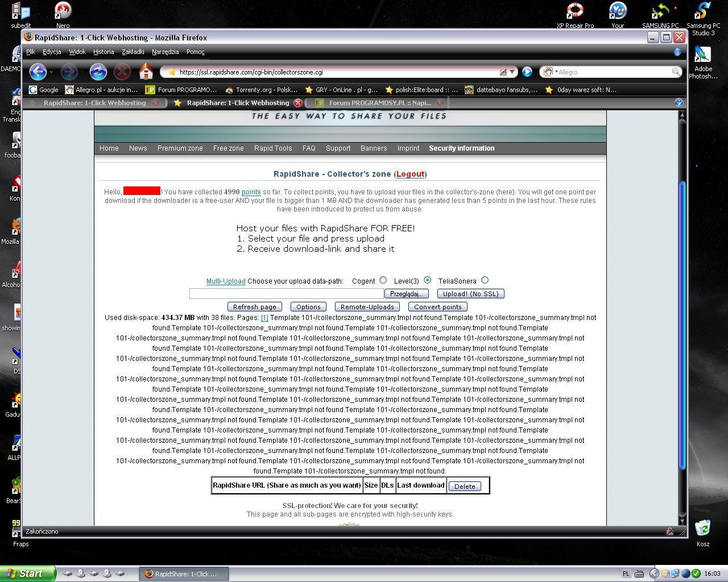The width and height of the screenshot is (728, 582).
Task: Open the Adobe Photoshop desktop shortcut
Action: 703,63
